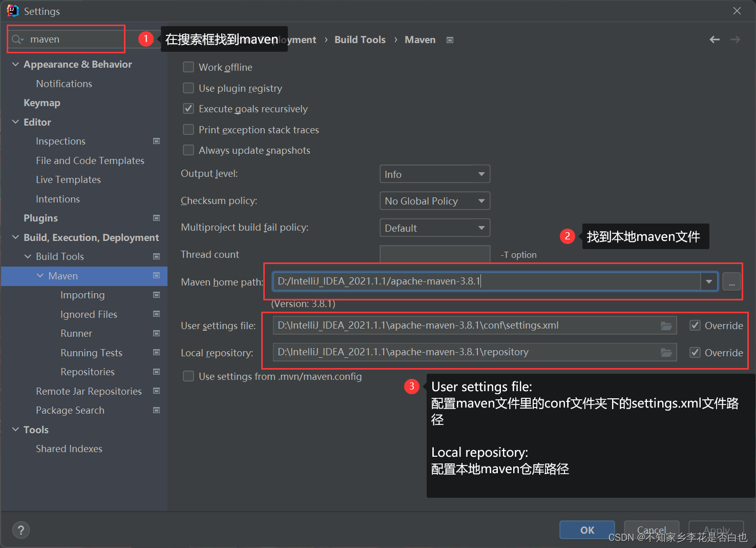The image size is (756, 548).
Task: Collapse the Build Tools tree node
Action: [x=28, y=256]
